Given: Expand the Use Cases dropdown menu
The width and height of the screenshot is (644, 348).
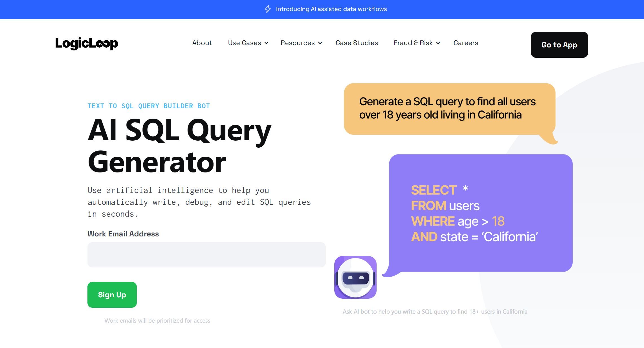Looking at the screenshot, I should 249,43.
